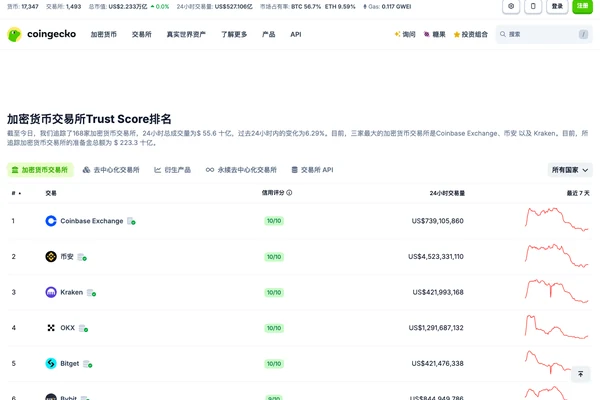Click the 7-day sparkline chart for Coinbase Exchange
The width and height of the screenshot is (600, 400).
pos(556,219)
